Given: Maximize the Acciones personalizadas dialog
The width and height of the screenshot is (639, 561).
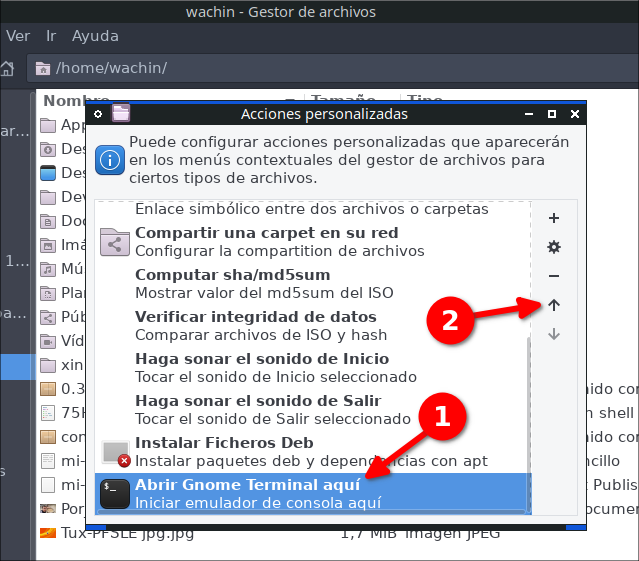Looking at the screenshot, I should coord(552,114).
